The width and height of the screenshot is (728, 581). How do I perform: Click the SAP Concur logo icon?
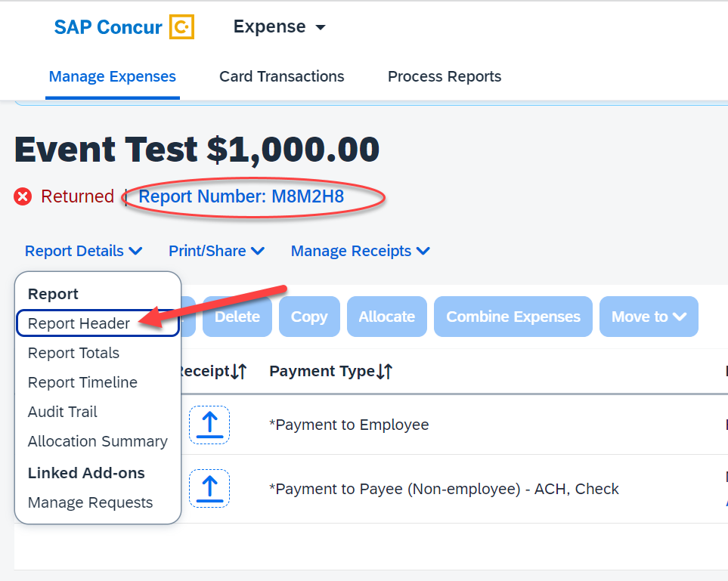pos(181,28)
